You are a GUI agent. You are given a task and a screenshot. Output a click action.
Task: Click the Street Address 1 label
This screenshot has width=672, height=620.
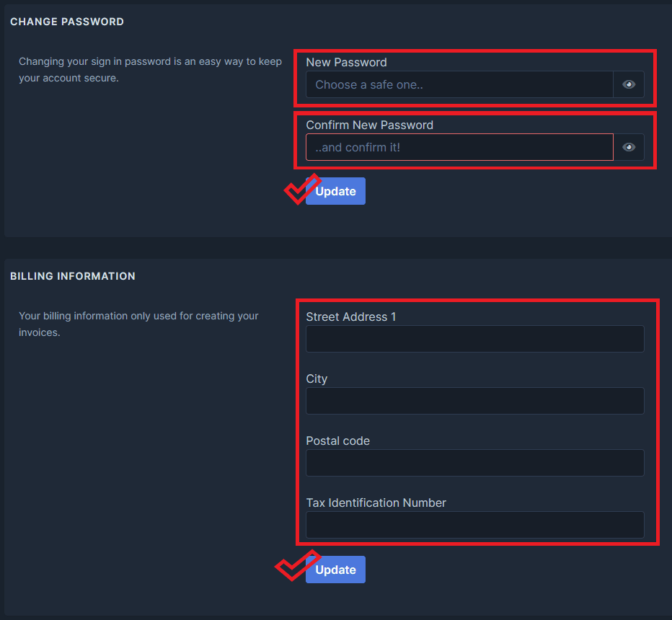tap(351, 316)
